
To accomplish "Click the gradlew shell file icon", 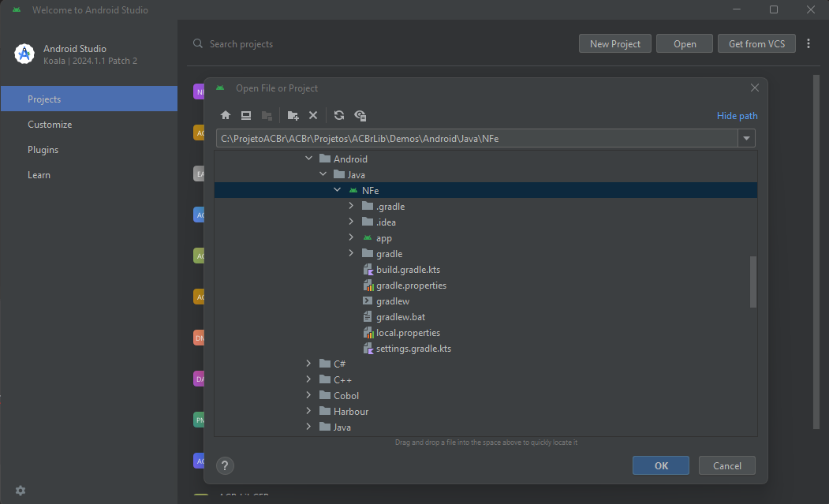I will [368, 301].
